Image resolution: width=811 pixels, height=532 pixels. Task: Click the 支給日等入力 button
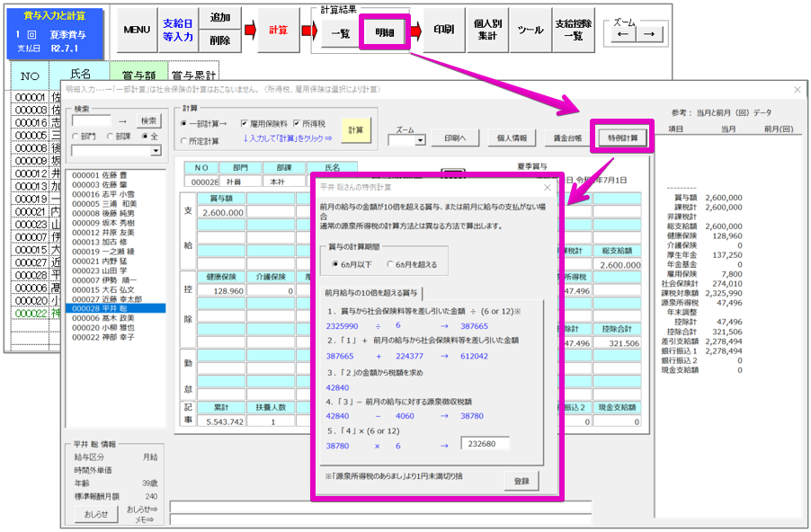(x=178, y=30)
